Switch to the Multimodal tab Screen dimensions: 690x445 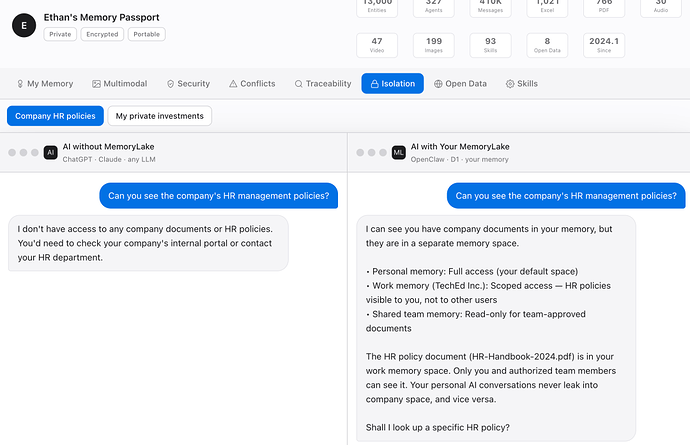(x=120, y=84)
